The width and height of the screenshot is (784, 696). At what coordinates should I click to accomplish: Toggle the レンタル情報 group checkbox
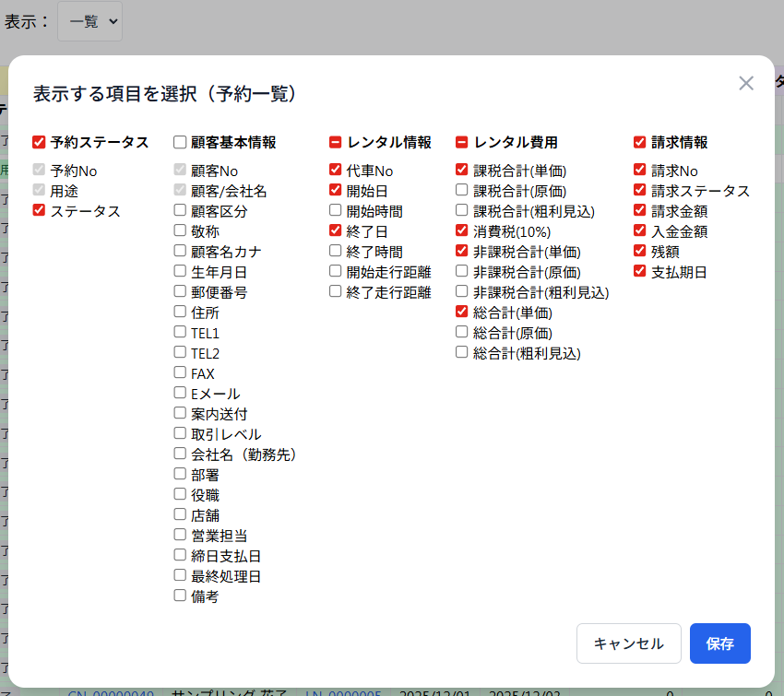pos(336,142)
